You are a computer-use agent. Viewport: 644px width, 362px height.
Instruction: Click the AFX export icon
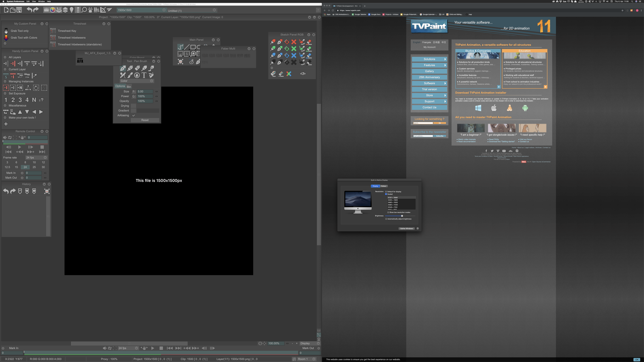(80, 60)
